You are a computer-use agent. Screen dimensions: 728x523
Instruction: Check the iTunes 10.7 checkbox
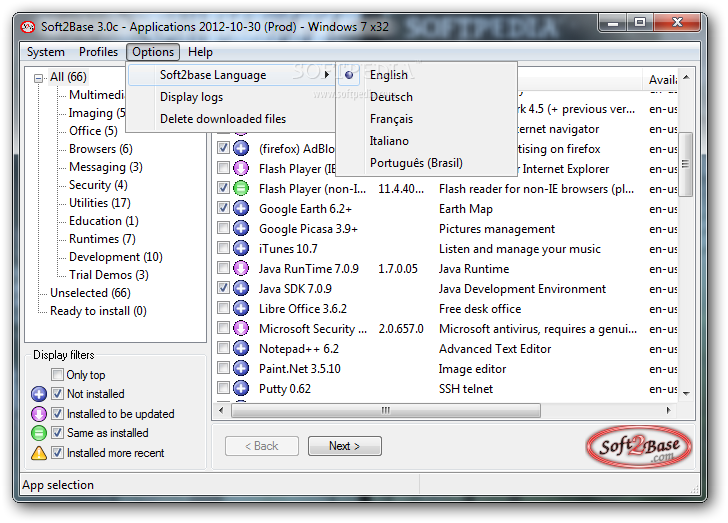click(x=223, y=248)
